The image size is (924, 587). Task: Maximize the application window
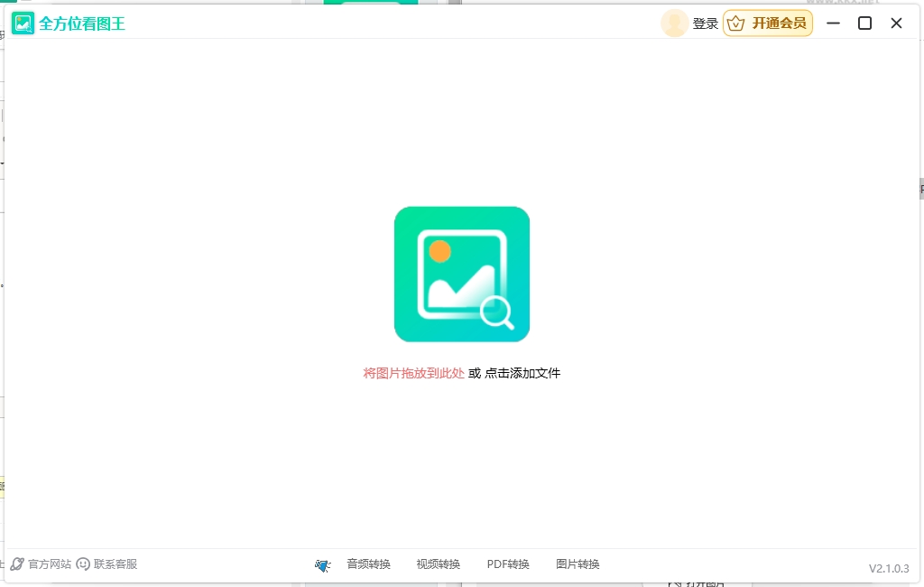(864, 23)
